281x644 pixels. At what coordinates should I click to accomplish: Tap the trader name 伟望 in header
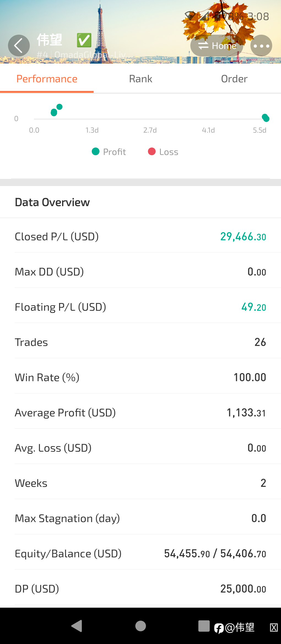(x=50, y=40)
